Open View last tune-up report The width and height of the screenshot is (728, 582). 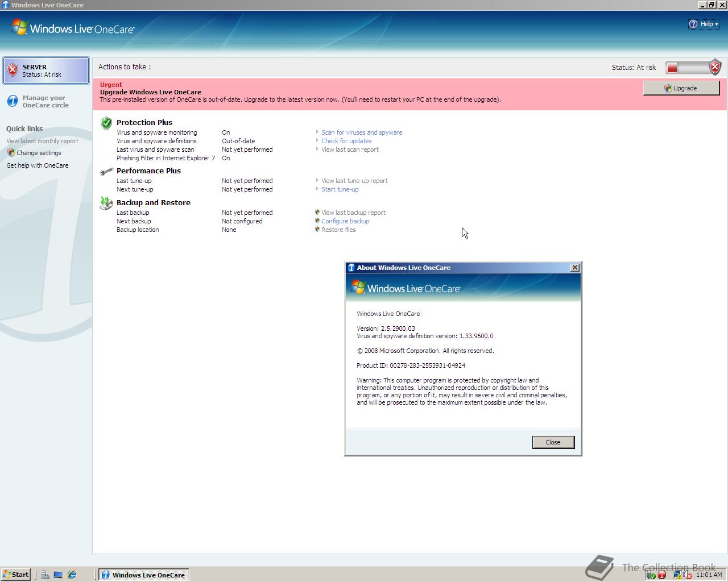pos(354,181)
